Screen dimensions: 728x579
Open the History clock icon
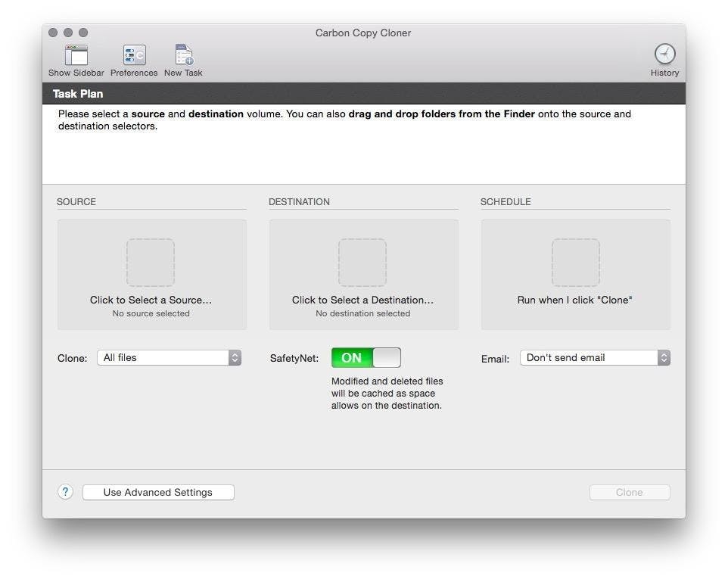tap(664, 54)
